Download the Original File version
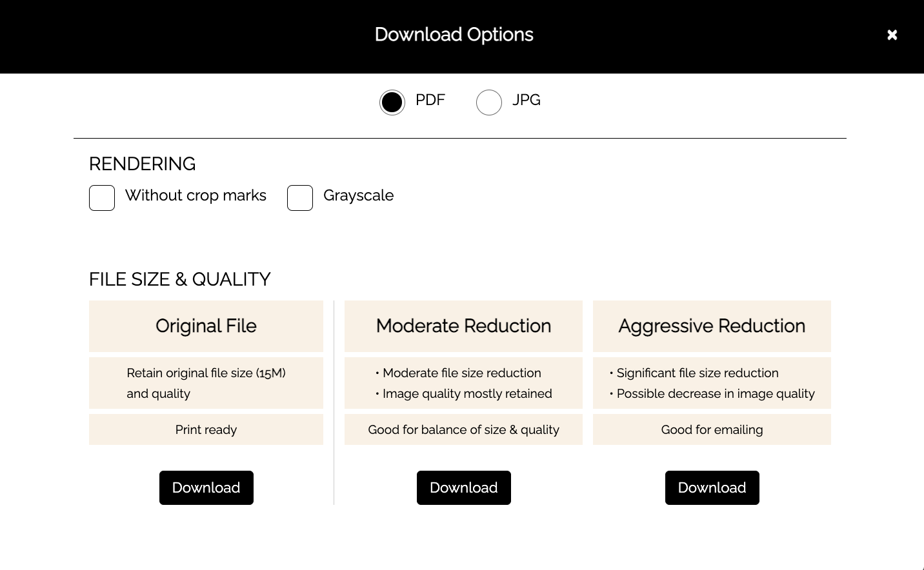Viewport: 924px width, 570px height. pyautogui.click(x=206, y=487)
